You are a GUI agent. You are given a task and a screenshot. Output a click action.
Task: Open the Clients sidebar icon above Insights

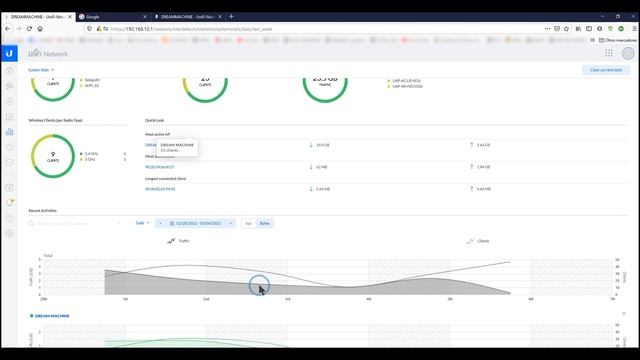pos(9,147)
